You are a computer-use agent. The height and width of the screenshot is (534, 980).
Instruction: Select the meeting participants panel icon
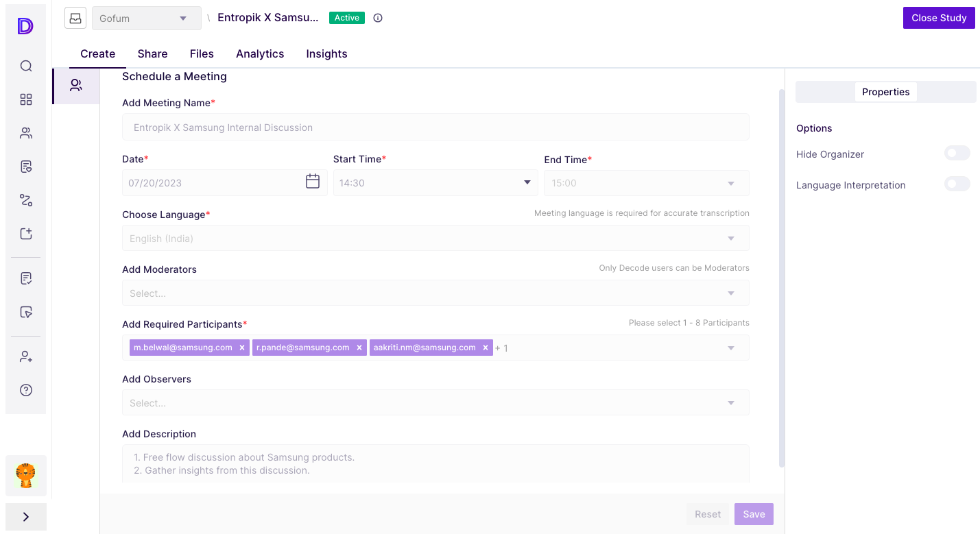tap(76, 86)
